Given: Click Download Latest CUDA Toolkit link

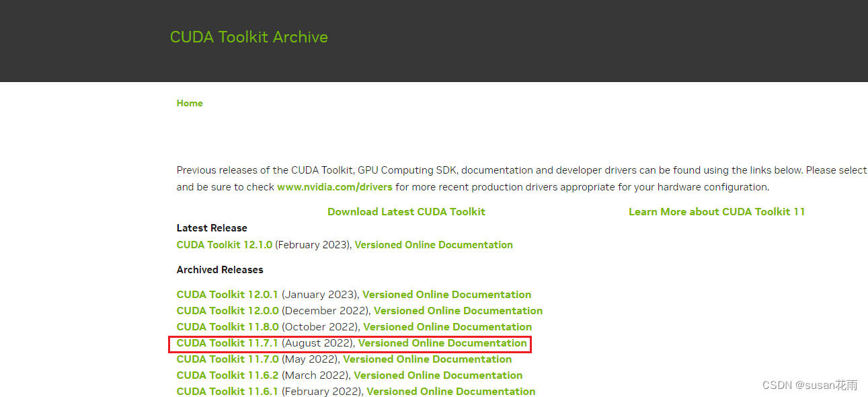Looking at the screenshot, I should (x=406, y=211).
